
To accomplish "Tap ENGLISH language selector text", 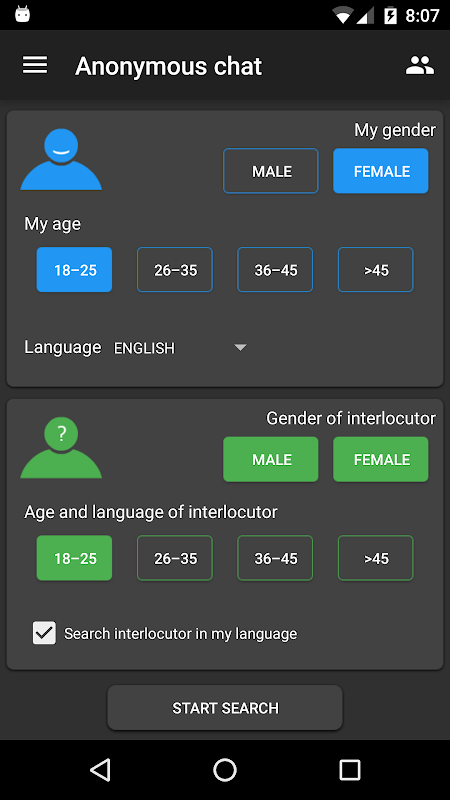I will pyautogui.click(x=144, y=348).
